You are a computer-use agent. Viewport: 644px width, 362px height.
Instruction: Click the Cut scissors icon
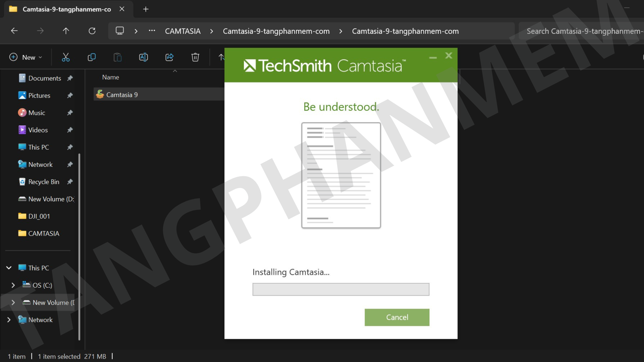point(66,57)
